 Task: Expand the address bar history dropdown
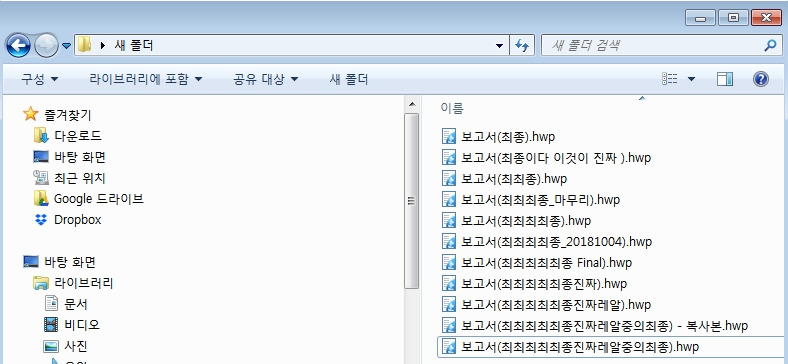point(499,46)
